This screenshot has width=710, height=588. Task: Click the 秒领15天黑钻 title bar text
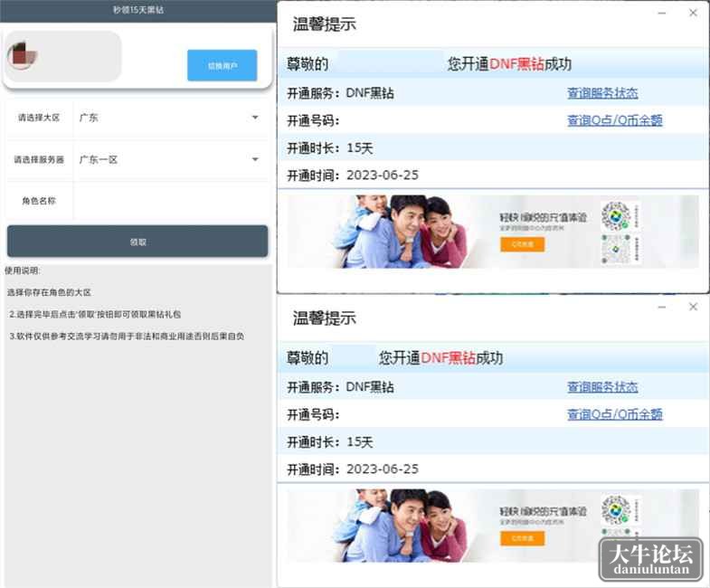point(138,10)
